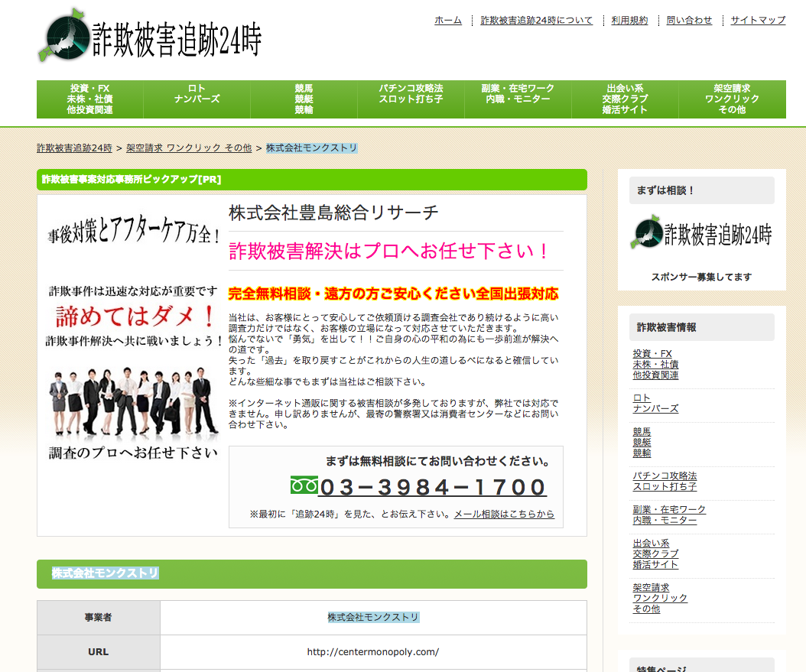Open the centermonopoly.com URL in the table
The width and height of the screenshot is (806, 672).
(x=373, y=652)
